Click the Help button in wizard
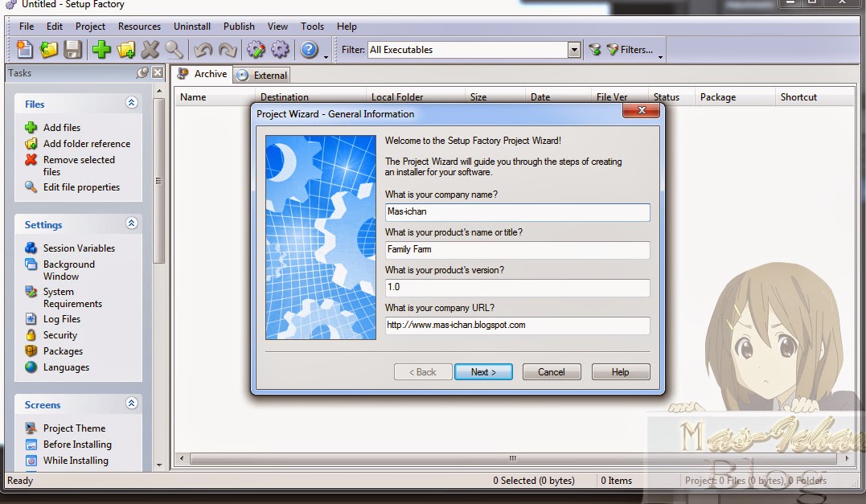This screenshot has height=504, width=866. pyautogui.click(x=620, y=372)
